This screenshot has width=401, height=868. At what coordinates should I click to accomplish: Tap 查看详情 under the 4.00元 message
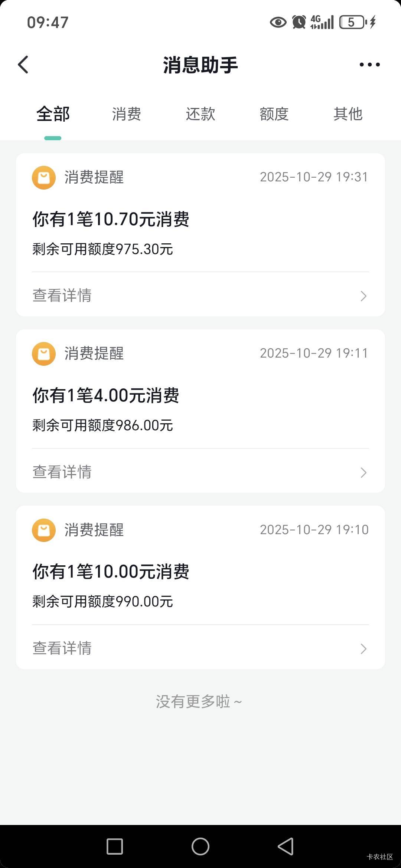(x=62, y=472)
